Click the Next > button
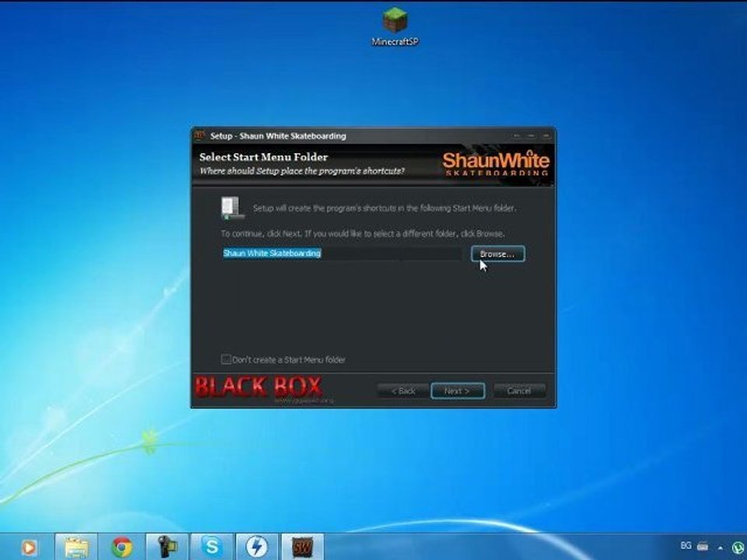Screen dimensions: 747x560 coord(458,391)
